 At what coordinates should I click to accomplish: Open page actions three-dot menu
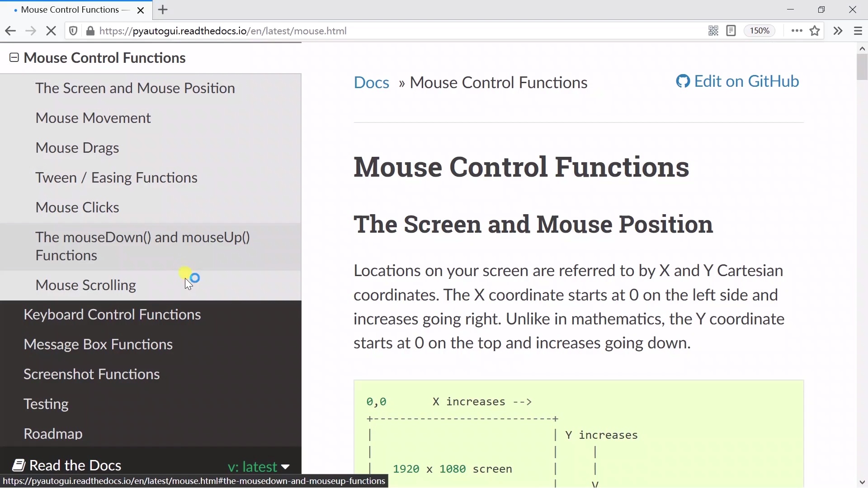797,31
